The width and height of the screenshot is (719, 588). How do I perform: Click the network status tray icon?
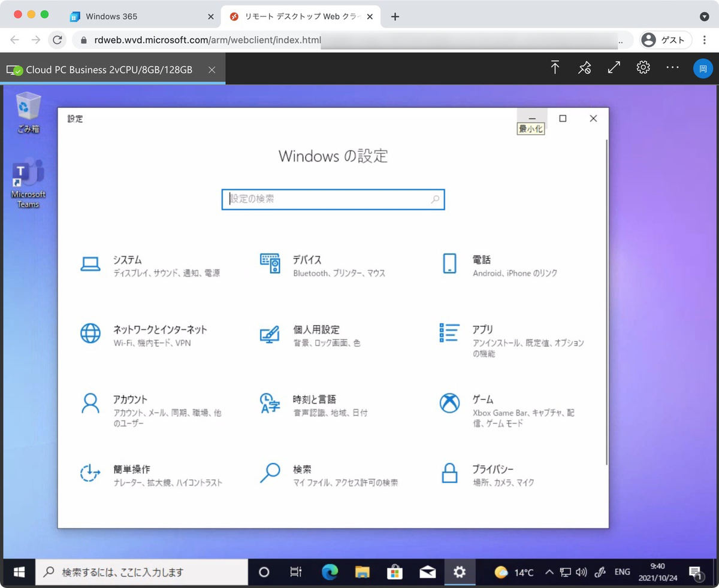point(564,572)
